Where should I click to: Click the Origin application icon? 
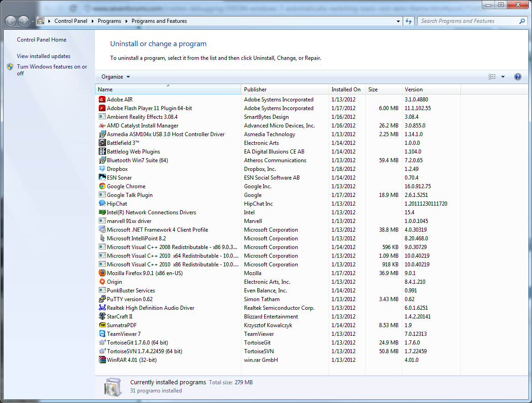(102, 281)
